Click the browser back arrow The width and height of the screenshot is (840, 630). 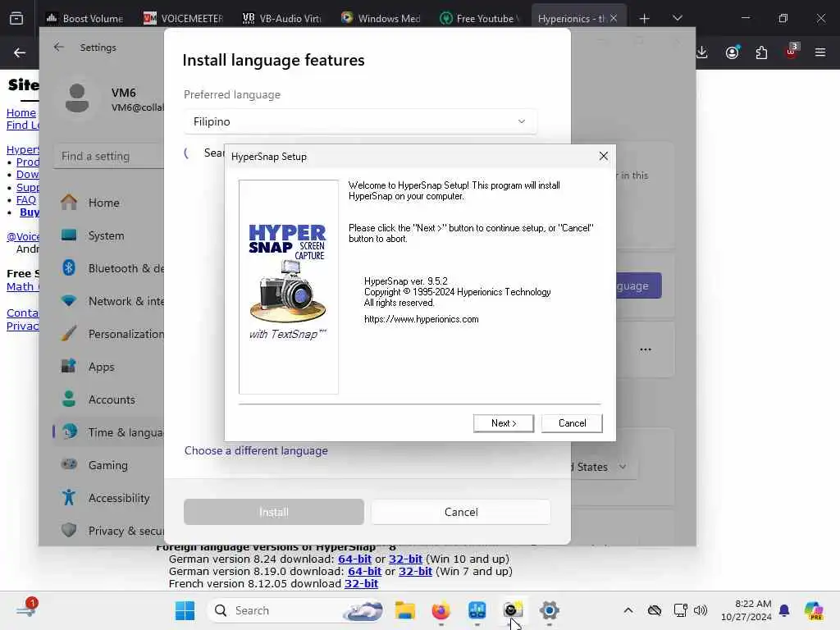(x=20, y=52)
